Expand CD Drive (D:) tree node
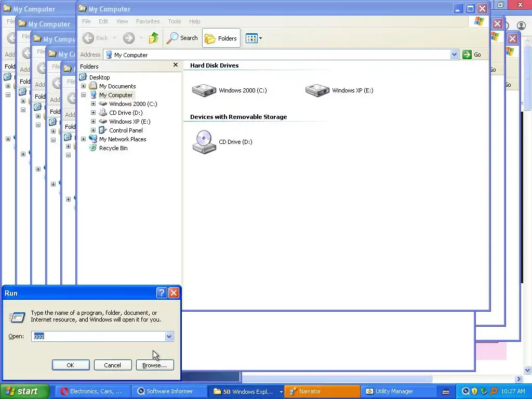 [94, 113]
